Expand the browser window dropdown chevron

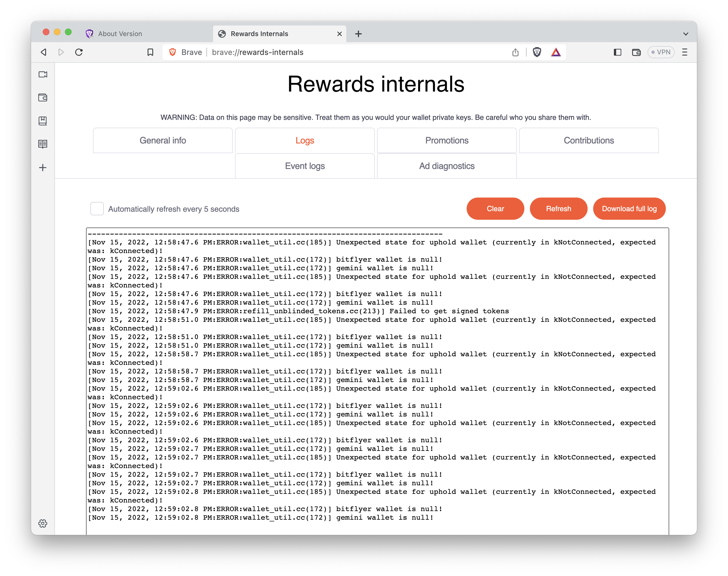click(685, 34)
